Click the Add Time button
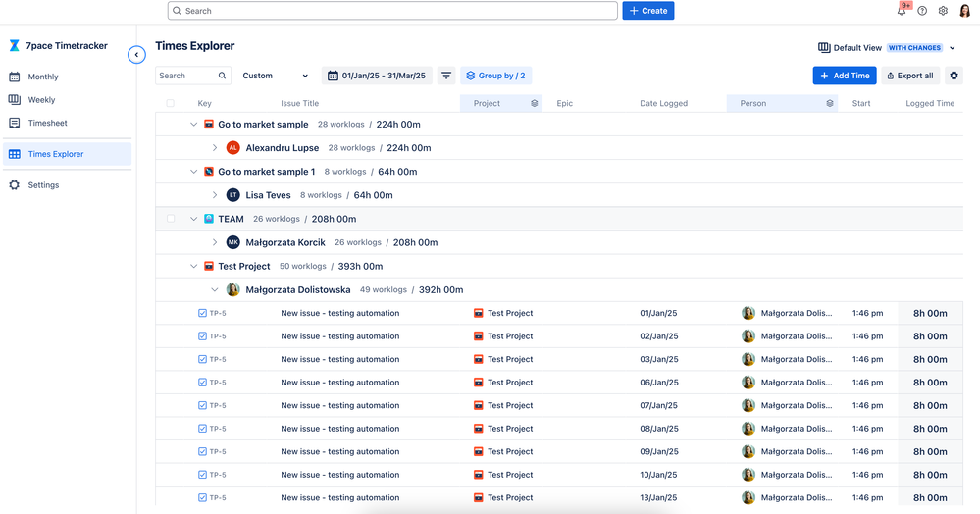980x514 pixels. tap(845, 76)
